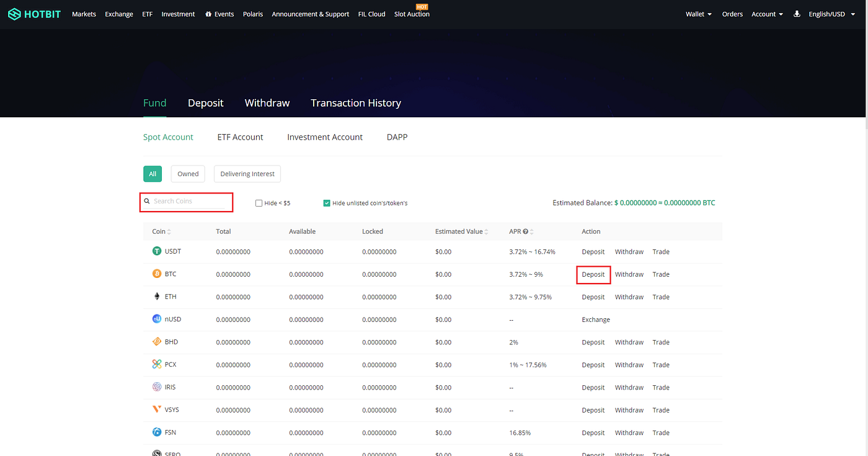Toggle the Hide < $5 checkbox
The width and height of the screenshot is (868, 456).
pos(259,203)
